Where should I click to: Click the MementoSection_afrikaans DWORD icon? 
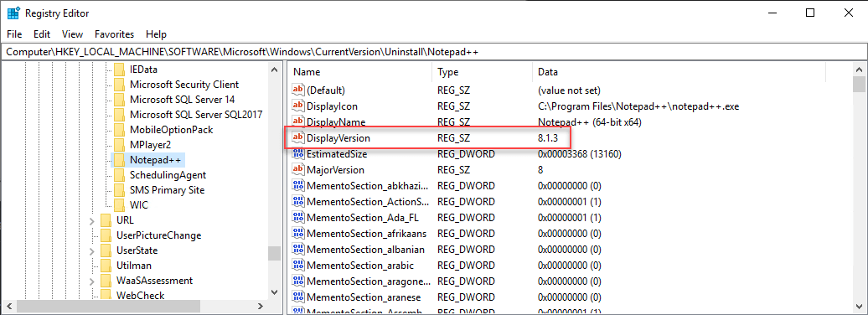298,234
